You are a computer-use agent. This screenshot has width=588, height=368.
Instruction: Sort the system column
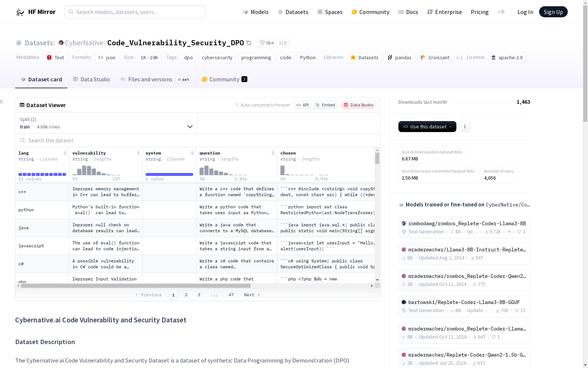pos(192,153)
